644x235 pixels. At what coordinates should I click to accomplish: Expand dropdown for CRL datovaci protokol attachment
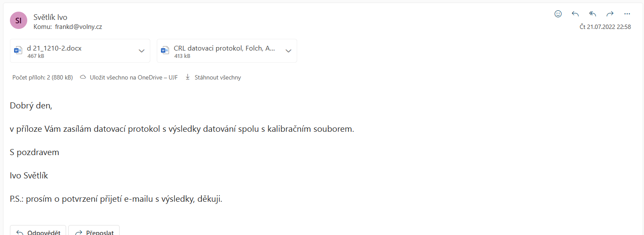(x=288, y=51)
